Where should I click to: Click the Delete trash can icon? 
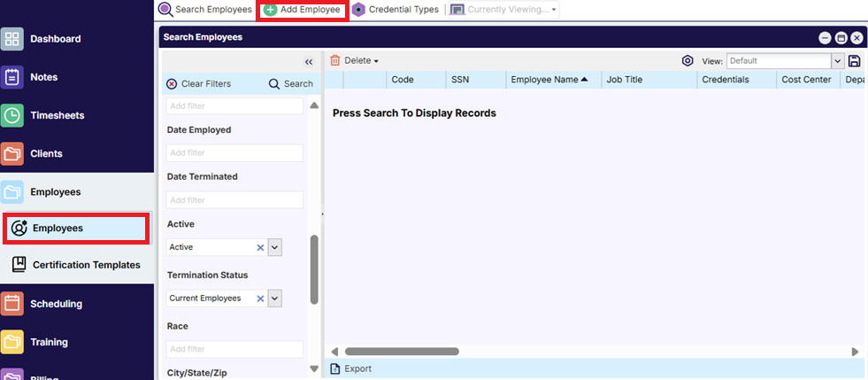(x=335, y=60)
